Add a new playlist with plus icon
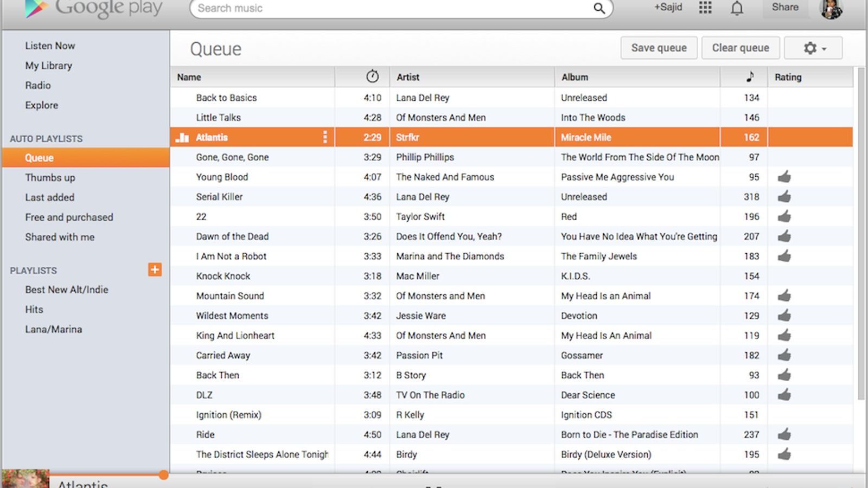The image size is (868, 488). [x=155, y=269]
